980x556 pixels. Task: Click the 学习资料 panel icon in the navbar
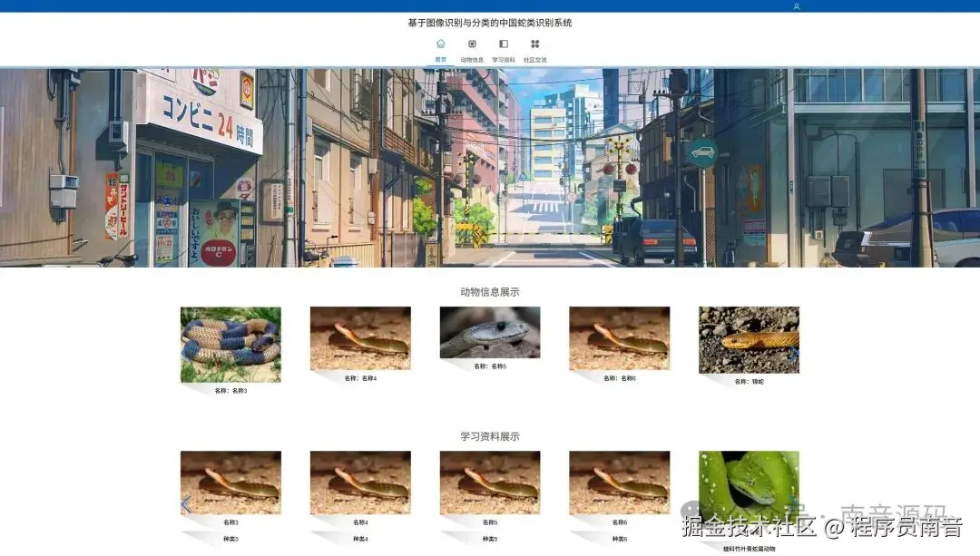[504, 44]
